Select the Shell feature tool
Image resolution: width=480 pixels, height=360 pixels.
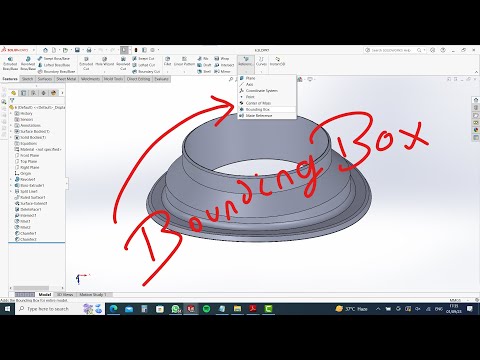click(x=204, y=71)
